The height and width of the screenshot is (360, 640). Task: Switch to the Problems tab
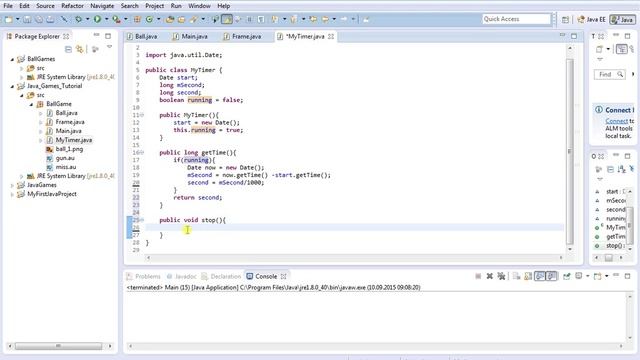pos(144,276)
